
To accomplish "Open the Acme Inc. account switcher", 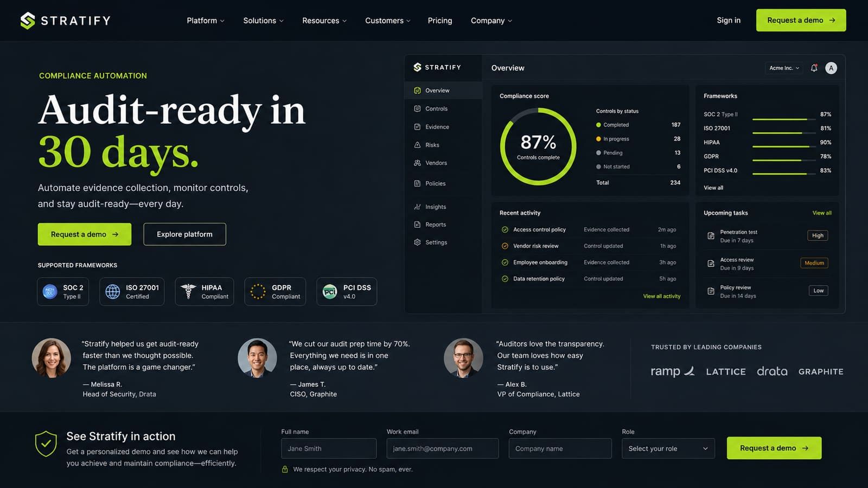I will click(784, 68).
